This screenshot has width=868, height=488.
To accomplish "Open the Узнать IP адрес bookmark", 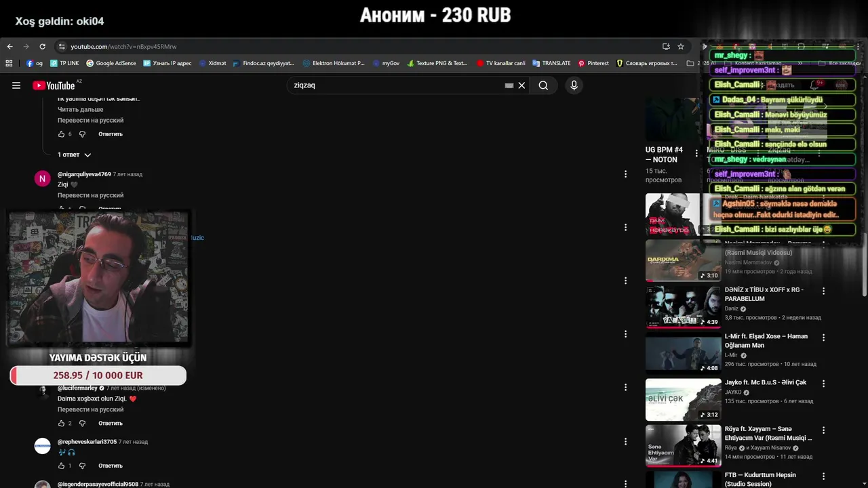I will click(x=167, y=63).
